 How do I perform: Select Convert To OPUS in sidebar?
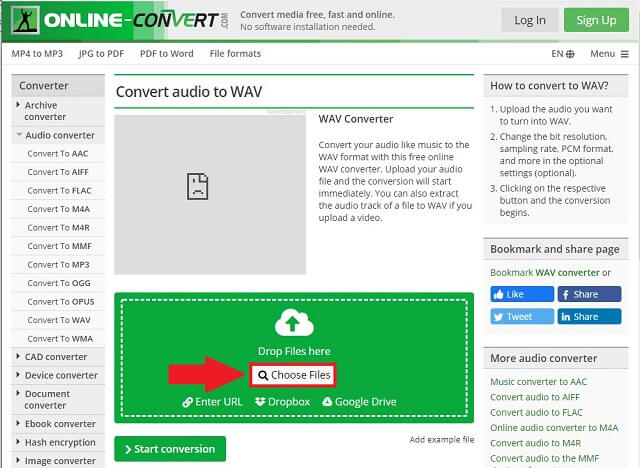(61, 302)
